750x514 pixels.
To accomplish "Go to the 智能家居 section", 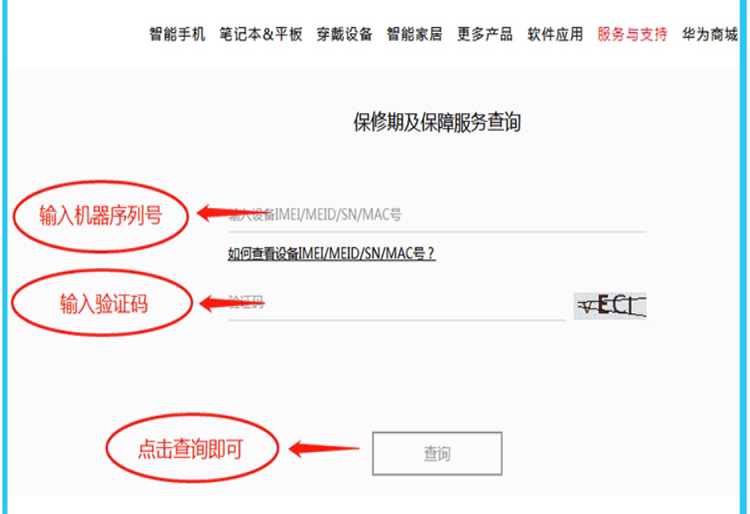I will click(x=415, y=34).
